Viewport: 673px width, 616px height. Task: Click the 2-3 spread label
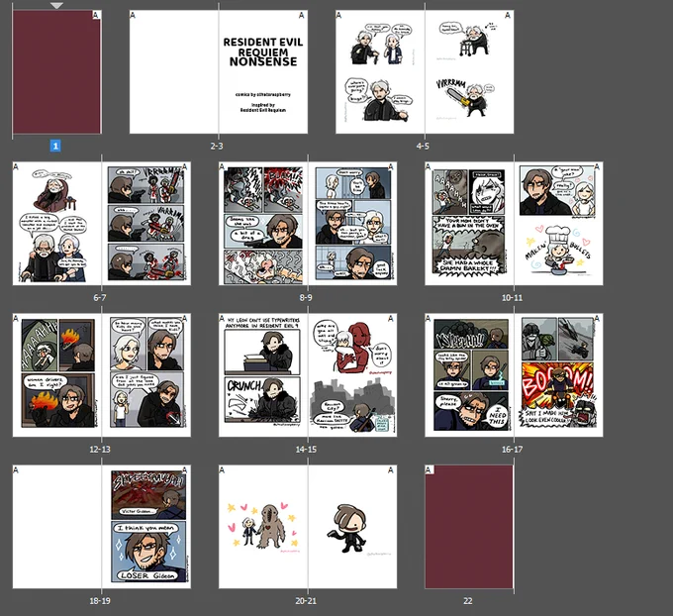point(217,146)
